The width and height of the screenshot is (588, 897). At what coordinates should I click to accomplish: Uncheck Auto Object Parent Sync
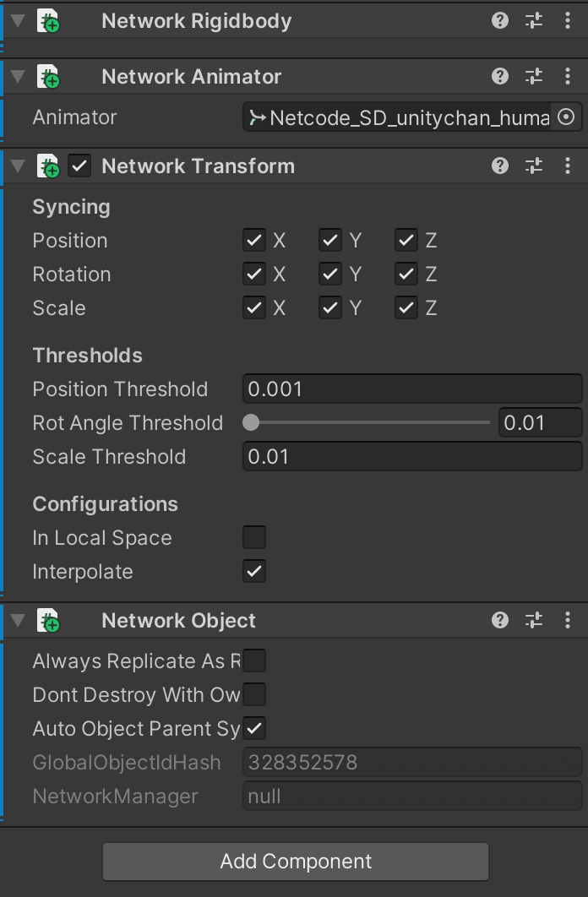point(254,728)
